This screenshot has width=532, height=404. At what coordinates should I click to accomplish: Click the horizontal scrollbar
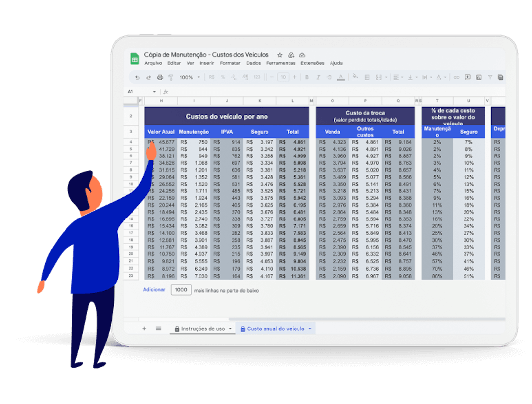point(367,319)
